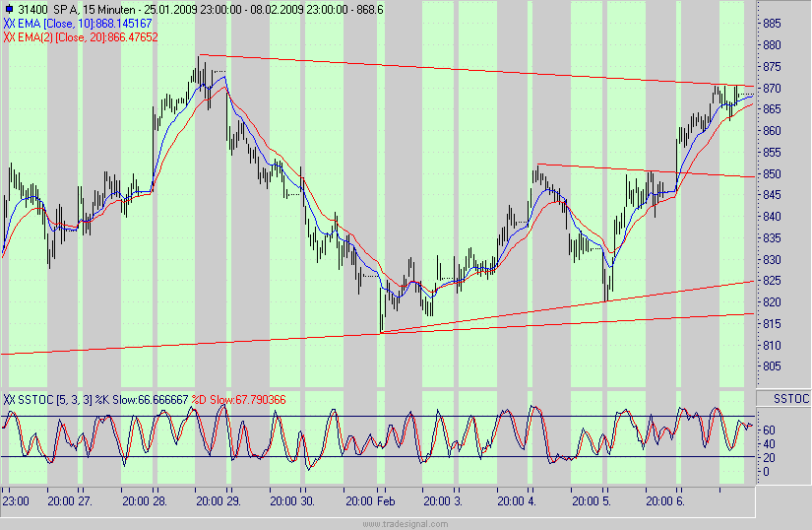This screenshot has height=530, width=812.
Task: Click price axis value 830
Action: click(x=772, y=259)
